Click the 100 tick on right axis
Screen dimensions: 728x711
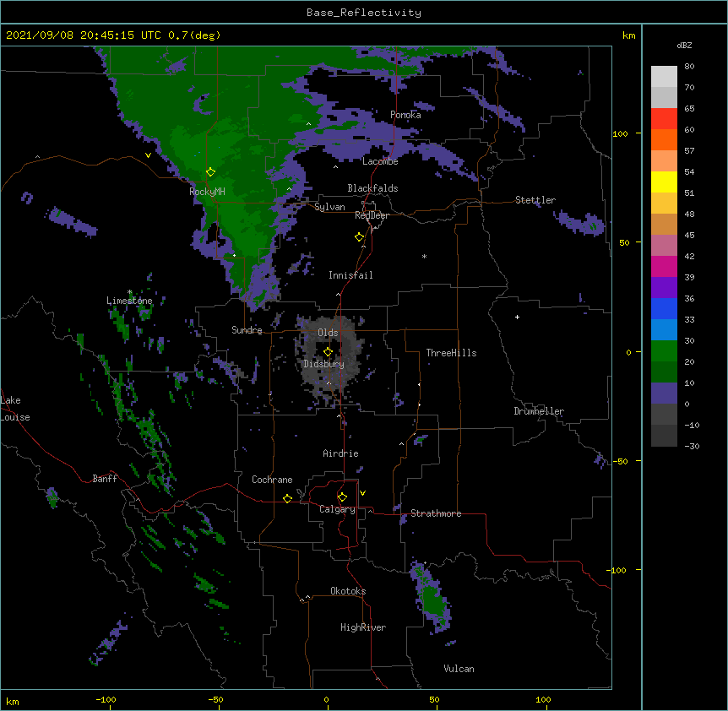620,133
